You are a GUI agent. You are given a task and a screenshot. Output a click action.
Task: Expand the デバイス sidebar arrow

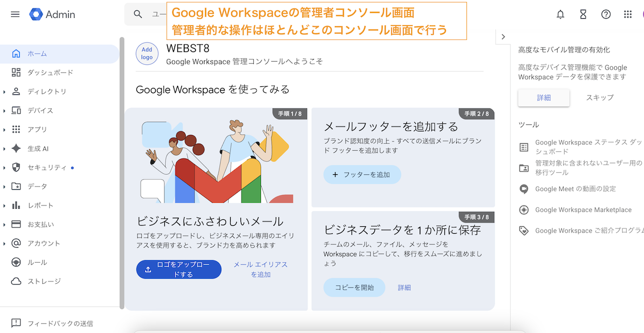point(4,110)
